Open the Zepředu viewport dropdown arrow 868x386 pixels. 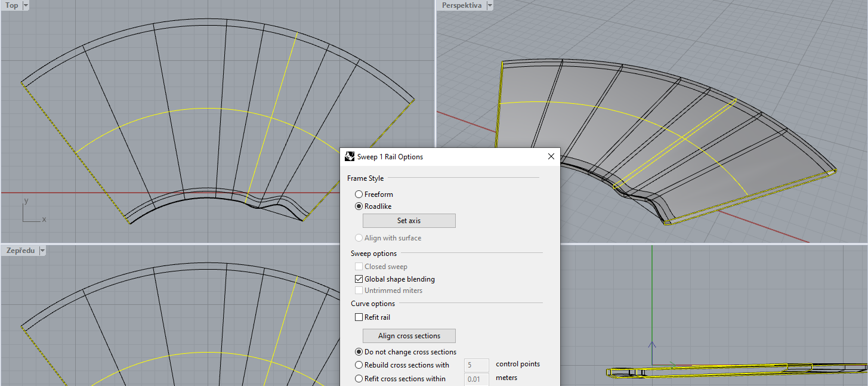pyautogui.click(x=42, y=251)
